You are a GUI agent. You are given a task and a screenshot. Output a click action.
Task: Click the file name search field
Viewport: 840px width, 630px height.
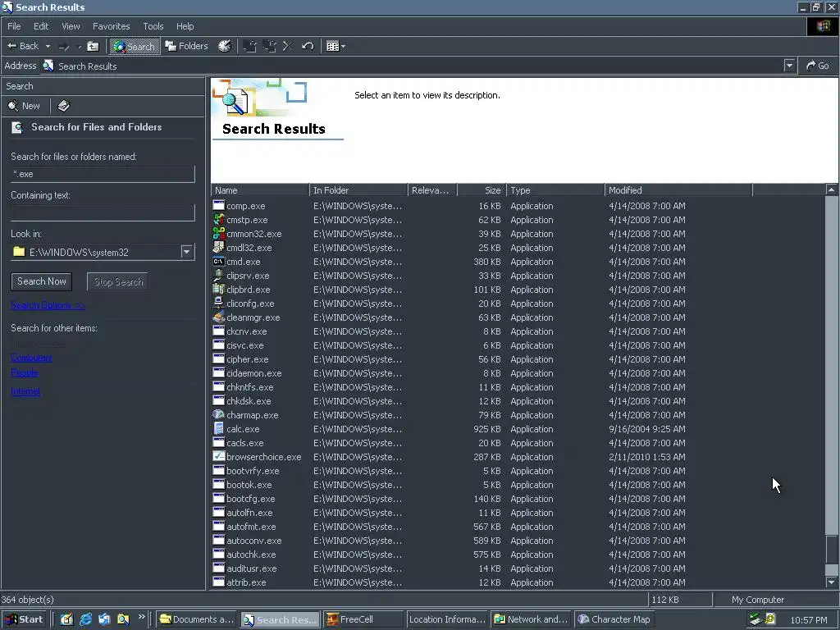click(103, 174)
